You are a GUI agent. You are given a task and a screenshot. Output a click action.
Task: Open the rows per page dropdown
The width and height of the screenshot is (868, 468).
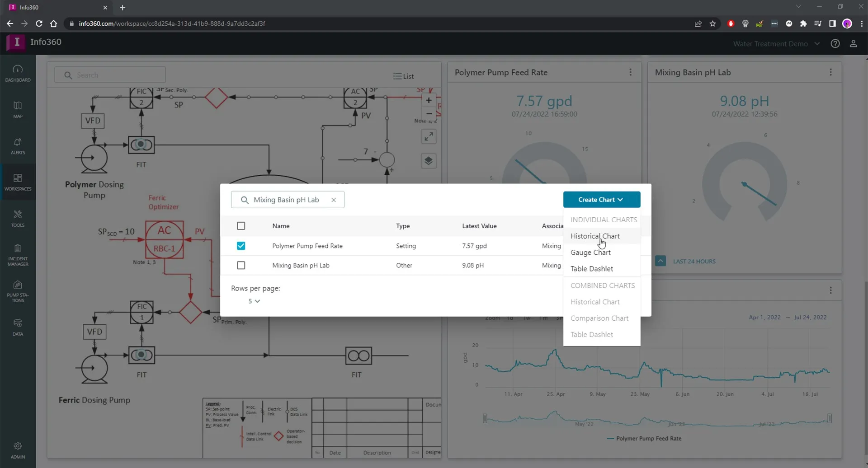(x=254, y=301)
